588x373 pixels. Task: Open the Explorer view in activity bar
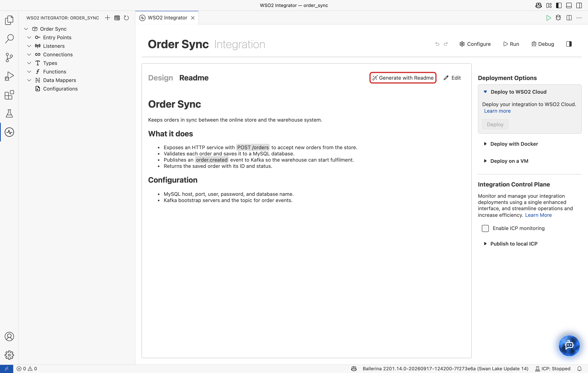coord(9,20)
